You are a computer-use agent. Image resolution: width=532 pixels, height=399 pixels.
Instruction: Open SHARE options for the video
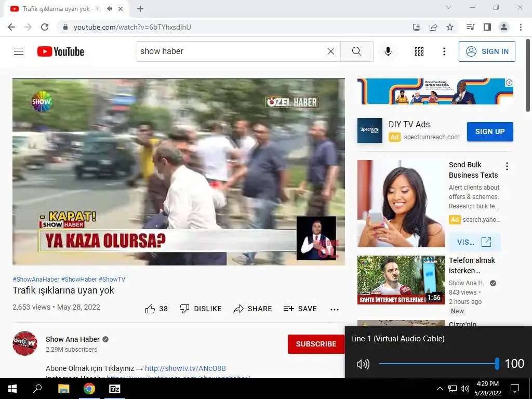(253, 309)
